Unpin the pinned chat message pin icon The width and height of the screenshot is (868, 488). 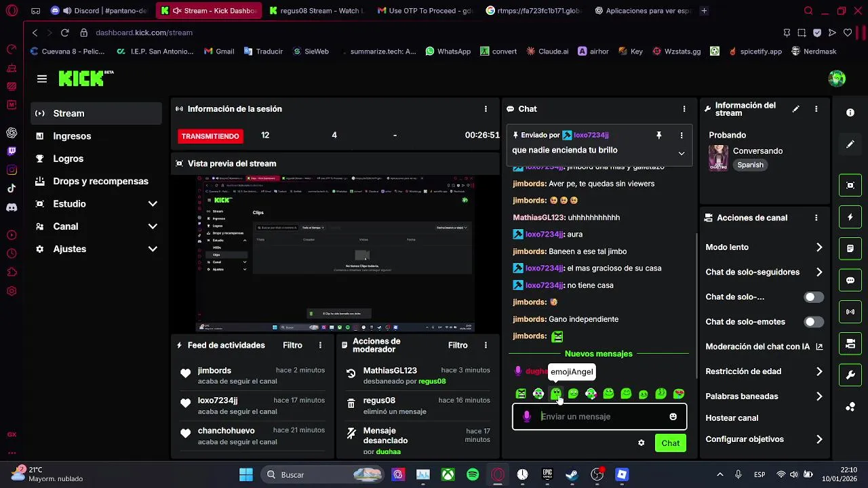click(658, 136)
